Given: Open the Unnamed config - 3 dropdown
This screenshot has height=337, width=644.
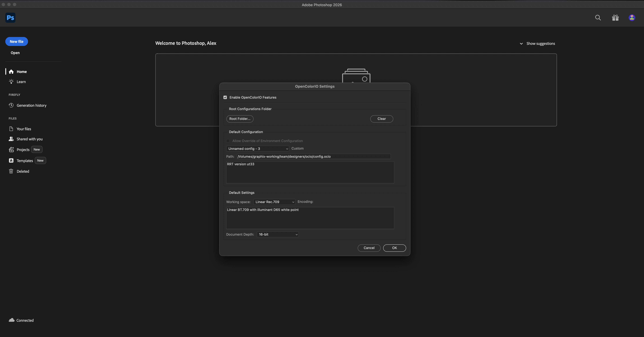Looking at the screenshot, I should 257,149.
